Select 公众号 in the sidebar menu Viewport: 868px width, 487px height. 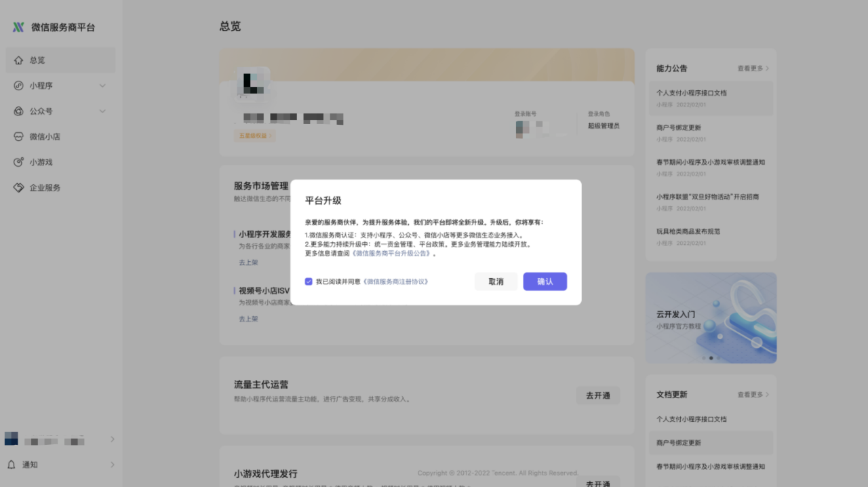point(61,111)
